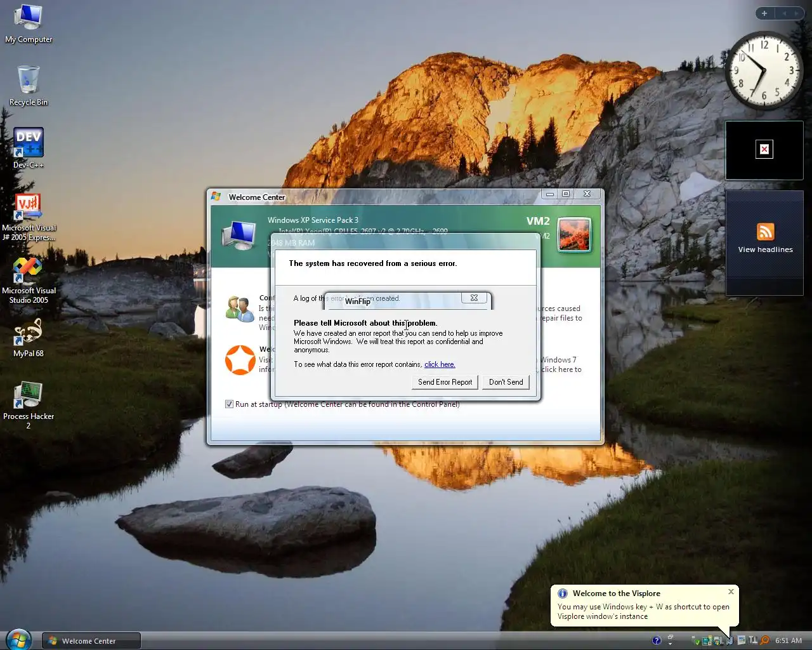The height and width of the screenshot is (650, 812).
Task: Click the VM2 user picture thumbnail
Action: (575, 234)
